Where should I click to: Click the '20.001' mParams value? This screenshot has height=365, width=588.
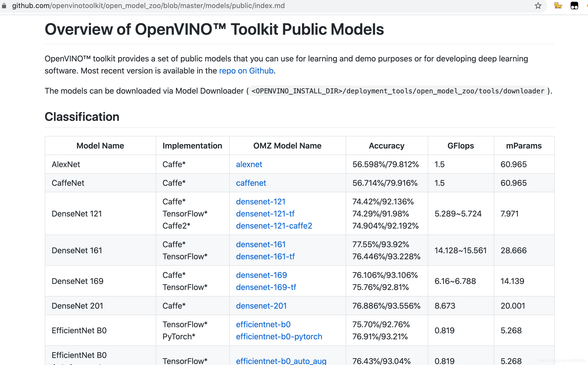pos(513,306)
